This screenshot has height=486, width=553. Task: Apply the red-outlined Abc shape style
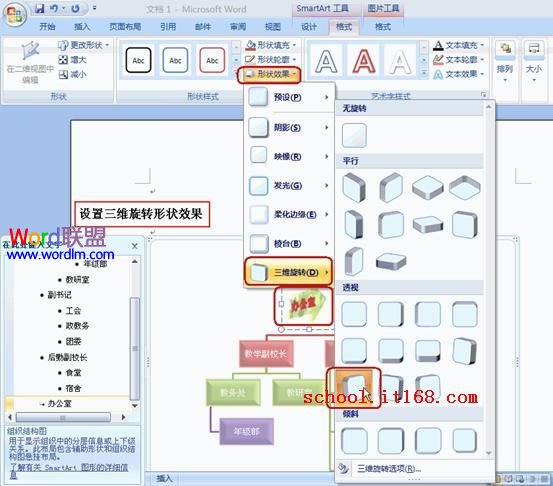pyautogui.click(x=212, y=60)
